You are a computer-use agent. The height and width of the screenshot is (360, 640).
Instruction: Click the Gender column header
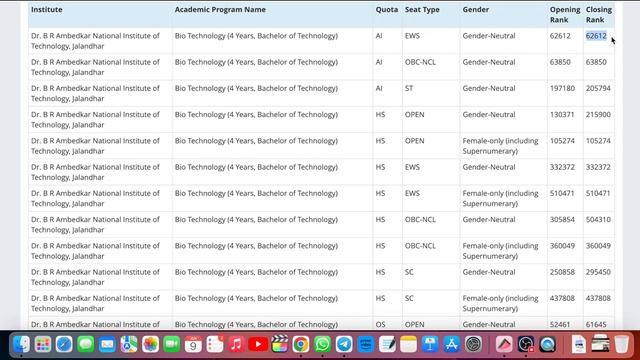pos(476,9)
